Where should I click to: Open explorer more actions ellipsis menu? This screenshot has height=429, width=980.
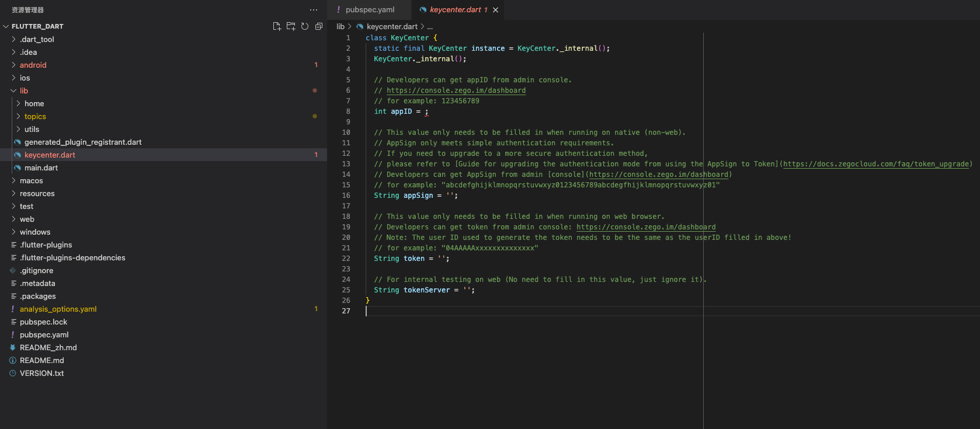coord(314,10)
